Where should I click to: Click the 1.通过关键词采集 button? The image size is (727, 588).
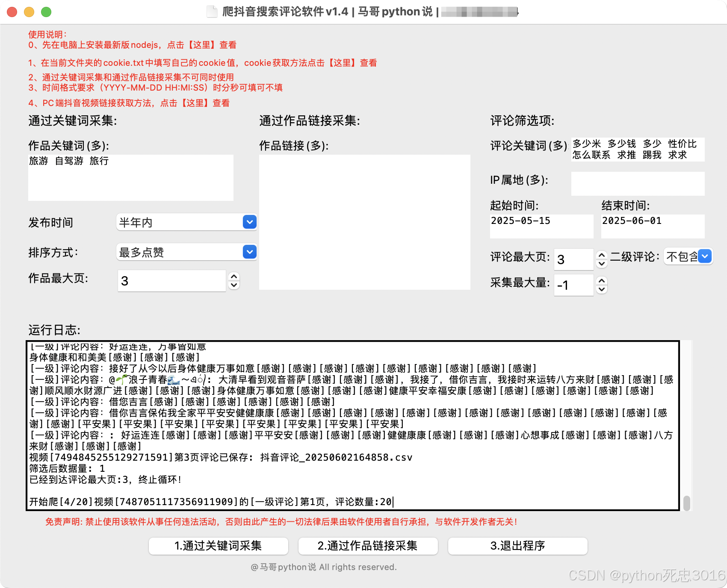pos(218,546)
